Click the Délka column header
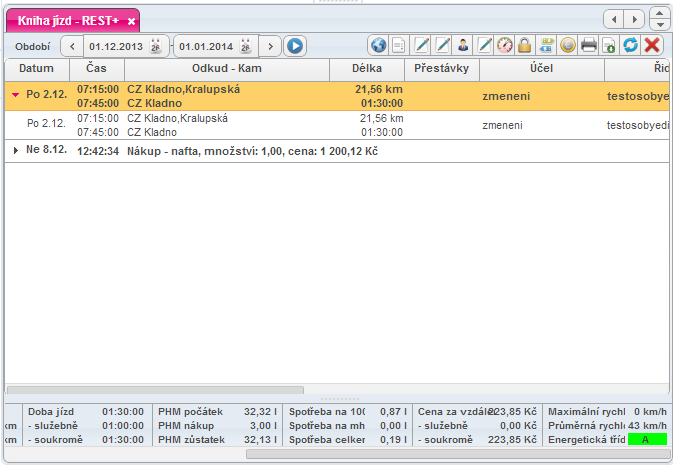673x467 pixels. (x=367, y=69)
